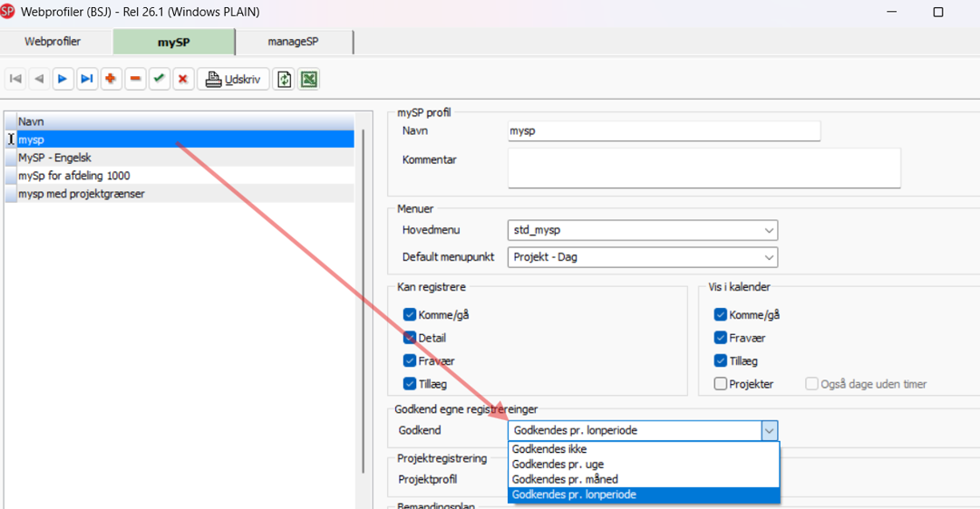Open the manageSP tab
The width and height of the screenshot is (980, 509).
tap(294, 42)
